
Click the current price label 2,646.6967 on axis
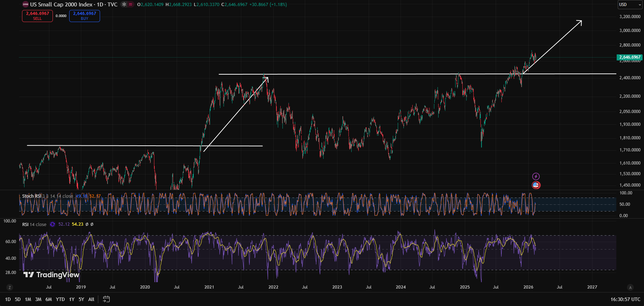click(630, 57)
